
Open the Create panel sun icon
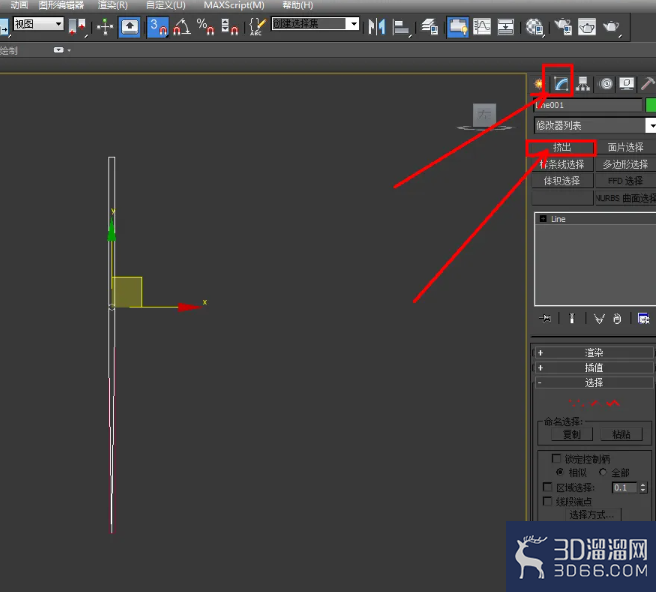point(538,84)
